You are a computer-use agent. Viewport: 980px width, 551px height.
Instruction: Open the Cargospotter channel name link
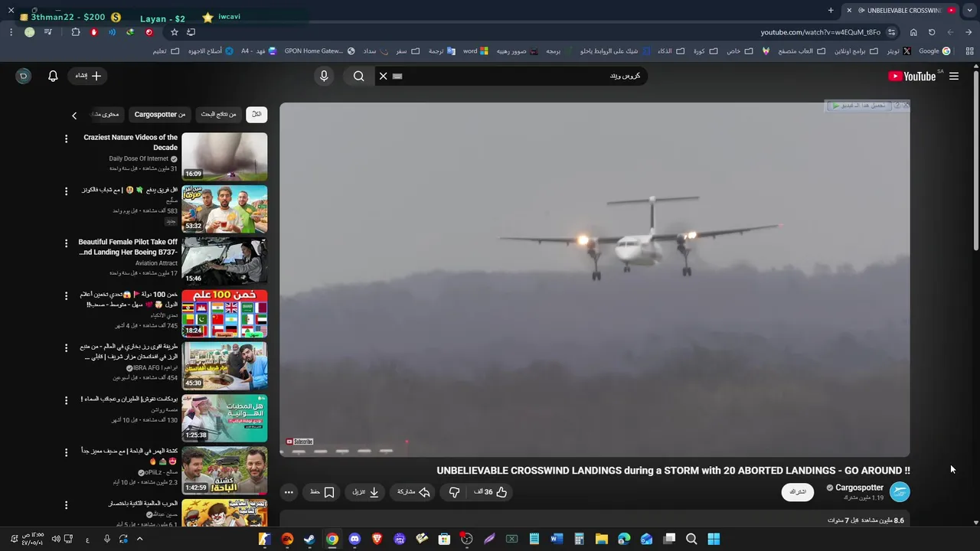click(x=859, y=487)
